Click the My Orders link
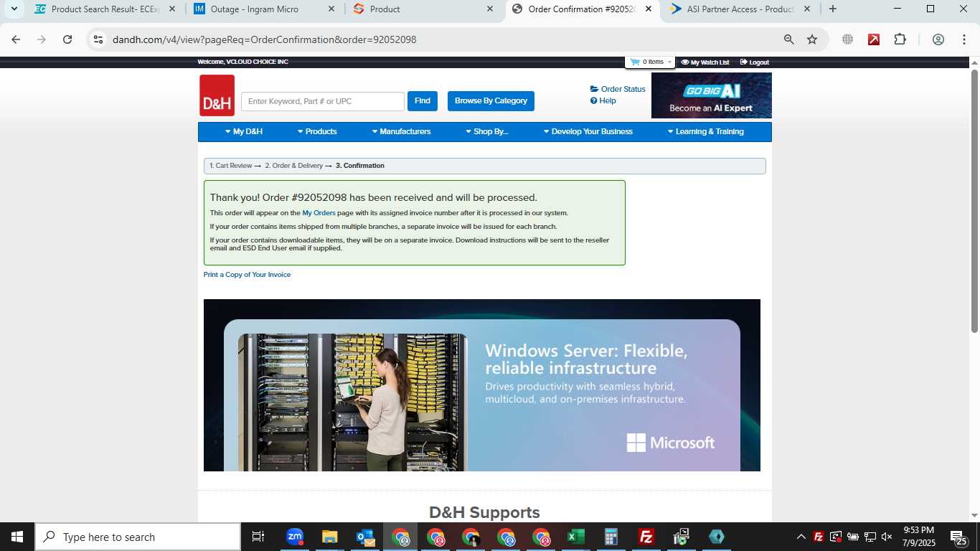The width and height of the screenshot is (980, 551). coord(319,213)
